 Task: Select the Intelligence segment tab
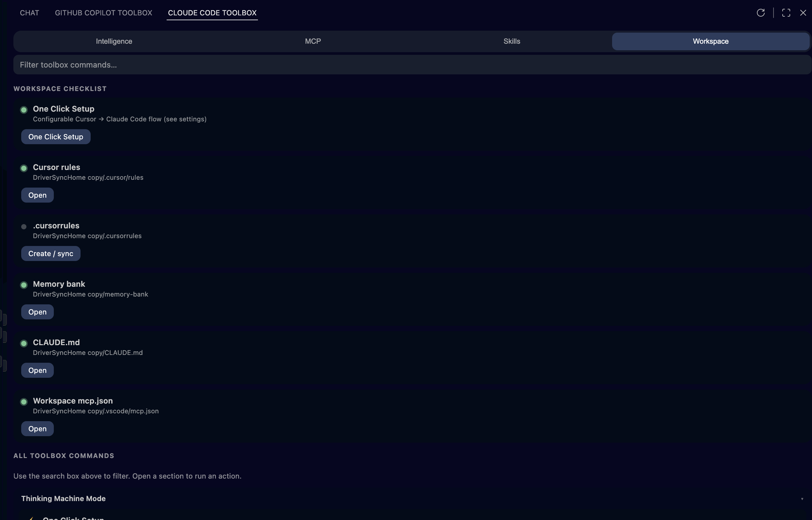coord(114,41)
